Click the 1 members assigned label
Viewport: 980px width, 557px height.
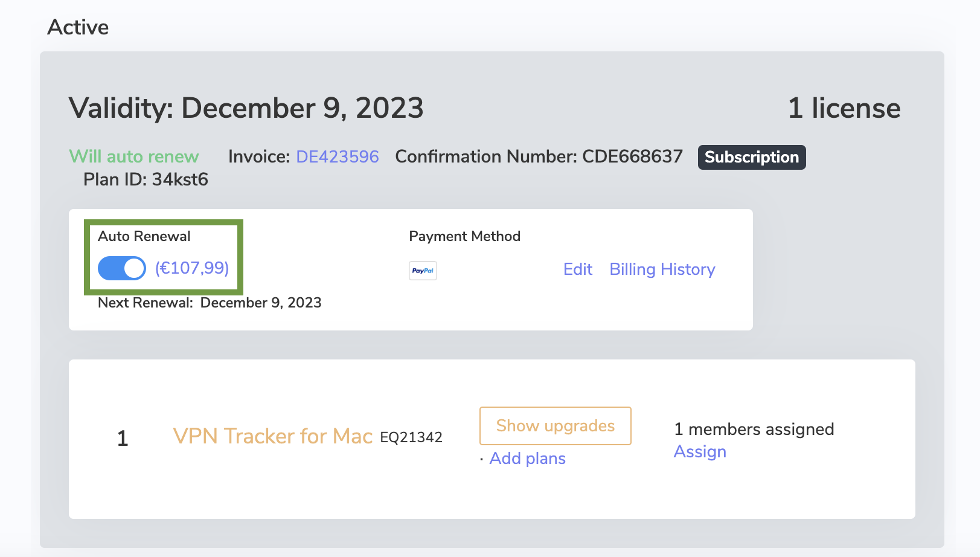[x=754, y=430]
